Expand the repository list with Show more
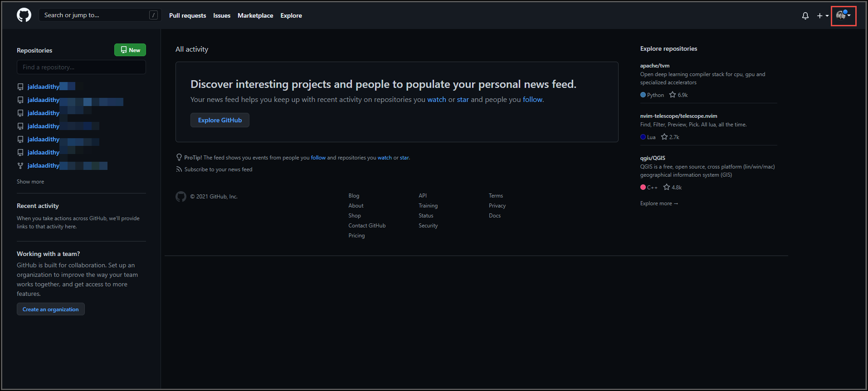 pos(30,182)
